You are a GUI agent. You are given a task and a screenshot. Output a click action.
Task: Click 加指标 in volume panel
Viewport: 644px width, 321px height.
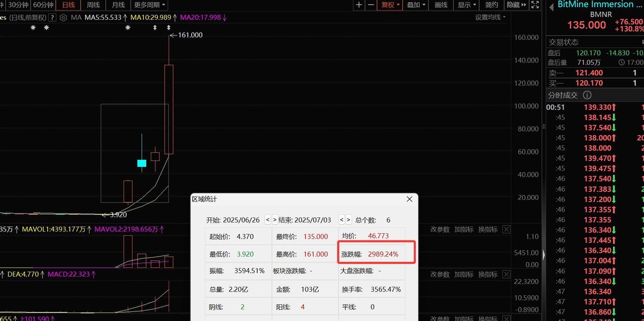tap(464, 229)
